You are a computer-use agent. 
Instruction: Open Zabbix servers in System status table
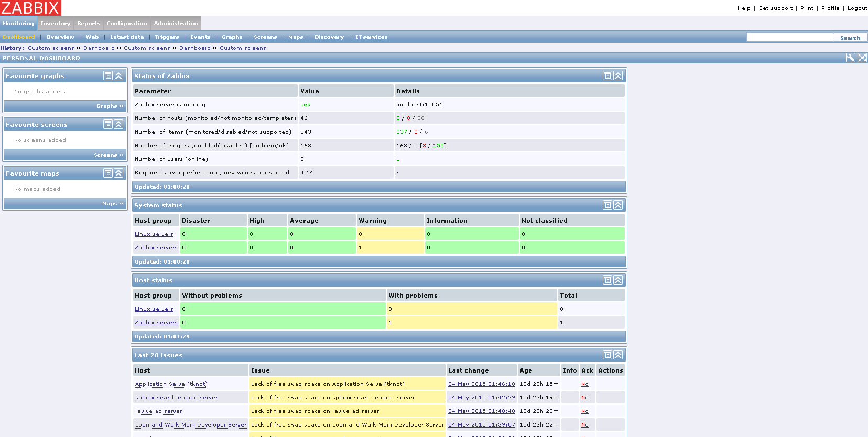coord(156,248)
